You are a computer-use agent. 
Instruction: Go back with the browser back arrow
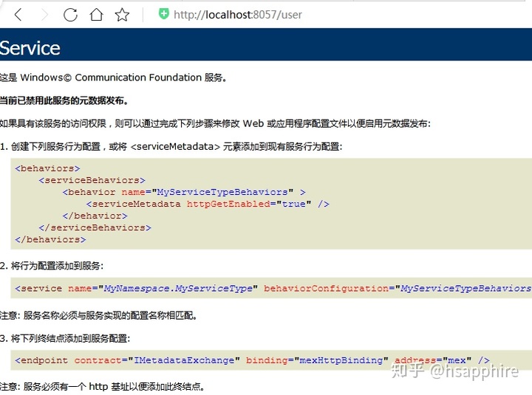[x=18, y=15]
